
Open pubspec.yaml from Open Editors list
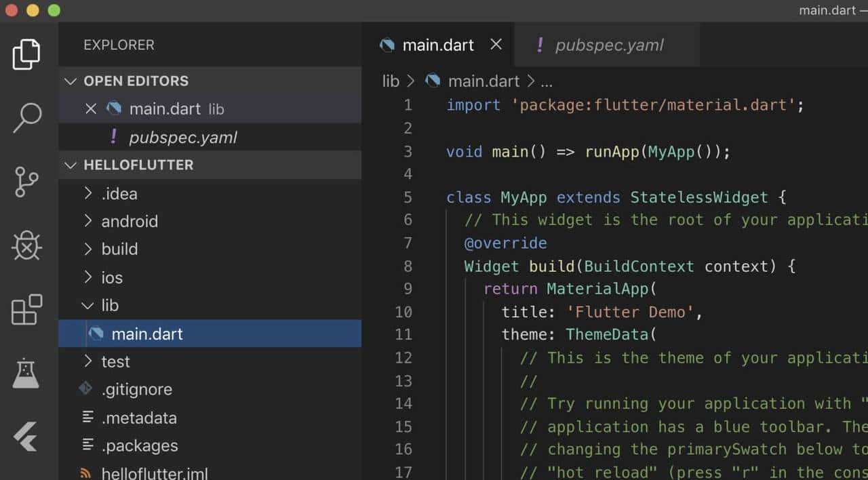click(182, 138)
